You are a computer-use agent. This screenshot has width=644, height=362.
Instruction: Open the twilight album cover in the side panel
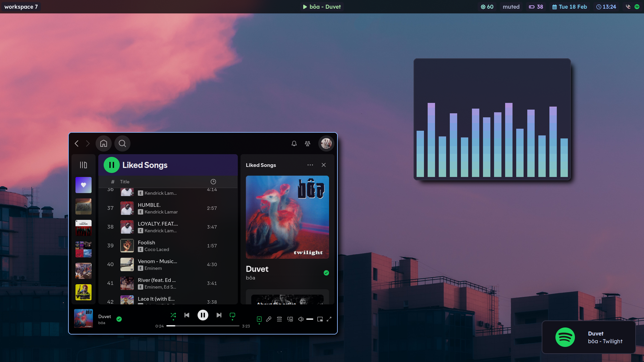point(287,217)
